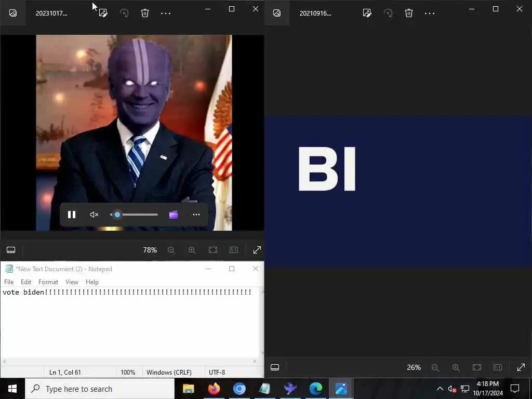The height and width of the screenshot is (399, 532).
Task: Zoom in in right Photos window
Action: point(456,367)
